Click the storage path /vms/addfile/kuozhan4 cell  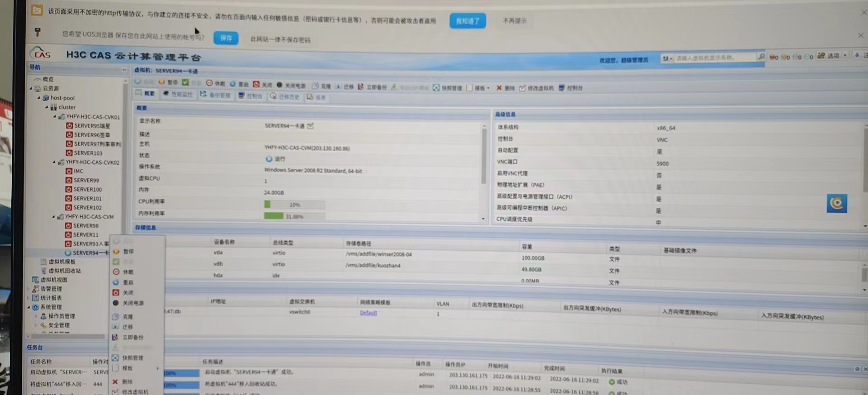pyautogui.click(x=373, y=266)
